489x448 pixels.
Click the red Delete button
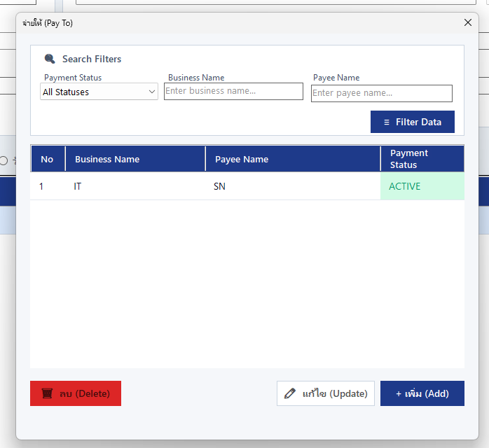pos(76,393)
